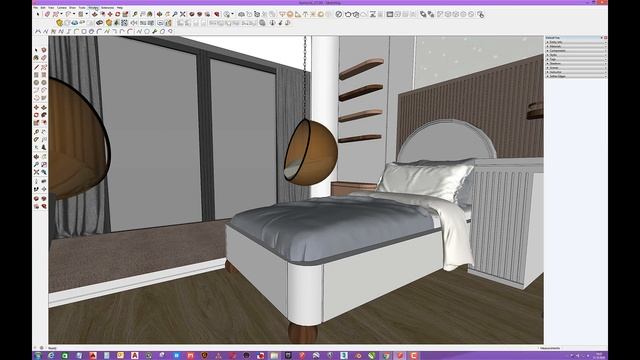
Task: Close the Default Tray panel
Action: [x=605, y=38]
